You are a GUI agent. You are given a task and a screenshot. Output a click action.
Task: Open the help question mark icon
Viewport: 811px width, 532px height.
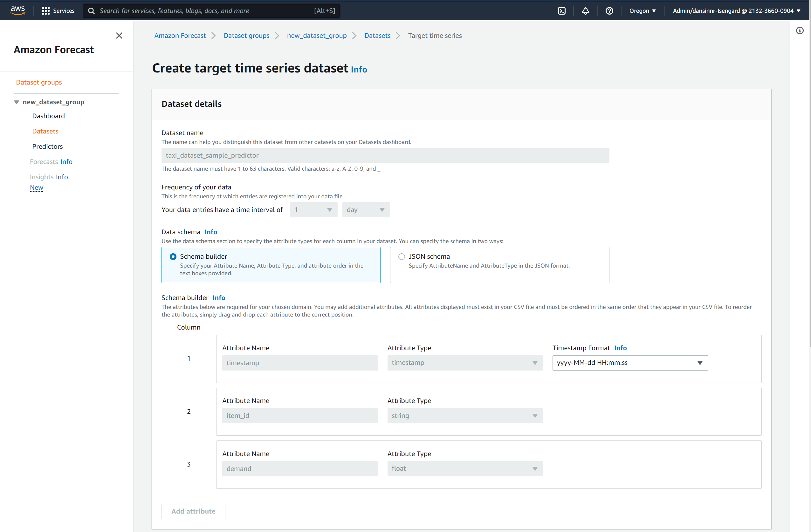(609, 10)
